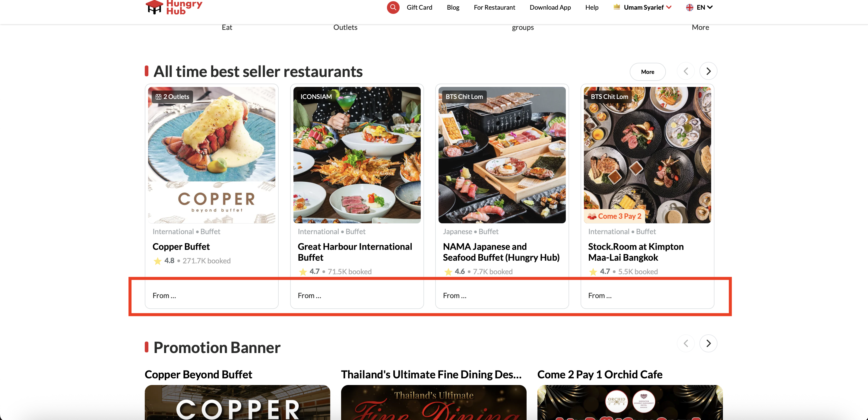
Task: Open the NAMA Japanese and Seafood Buffet photo
Action: click(502, 155)
